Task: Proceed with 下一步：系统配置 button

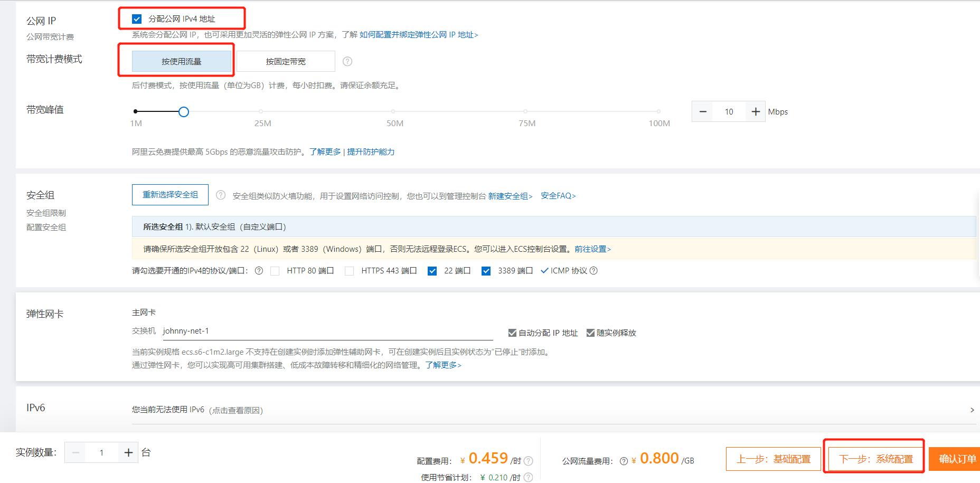Action: (x=876, y=459)
